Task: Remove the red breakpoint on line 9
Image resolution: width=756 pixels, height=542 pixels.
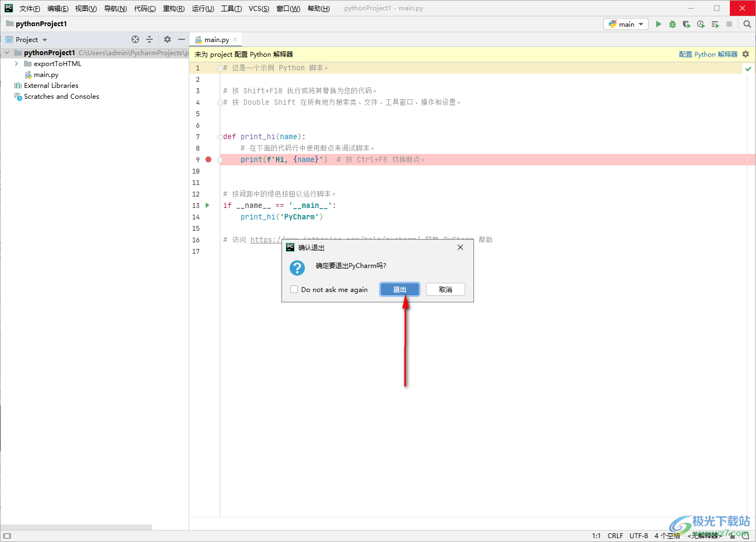Action: click(208, 159)
